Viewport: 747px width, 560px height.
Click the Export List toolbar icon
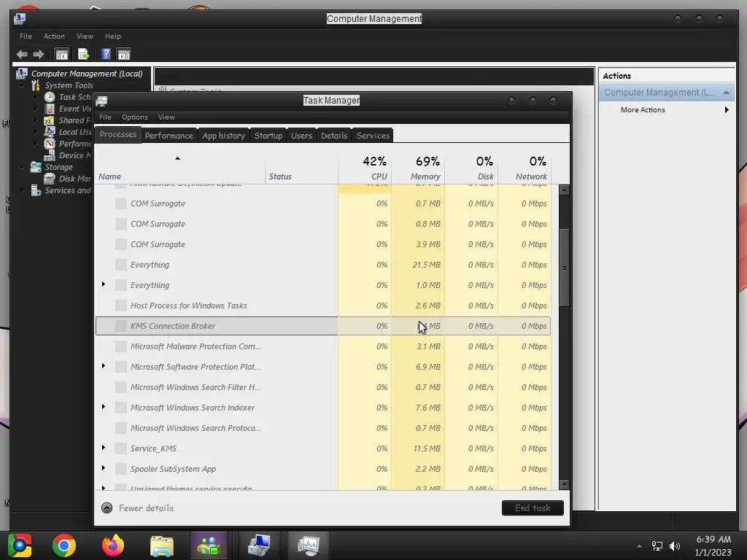pos(83,54)
